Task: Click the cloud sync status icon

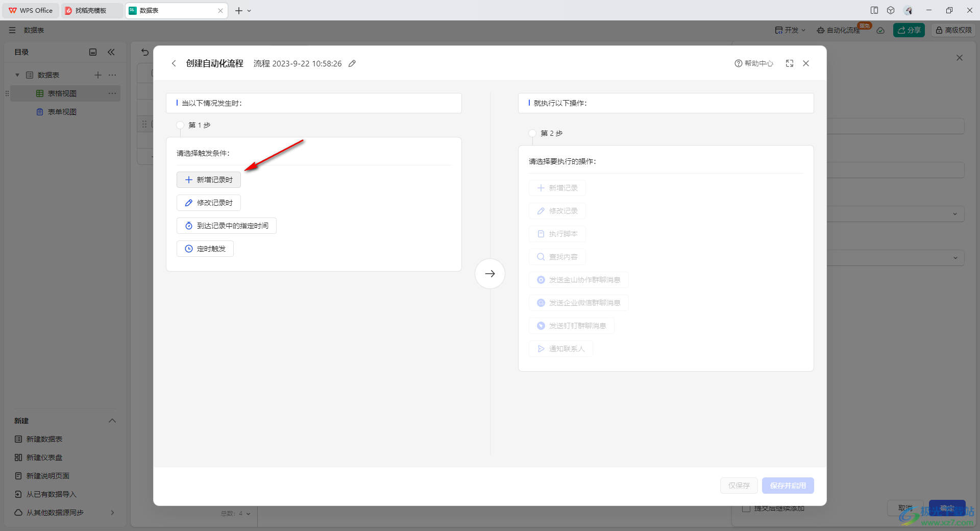Action: tap(880, 30)
